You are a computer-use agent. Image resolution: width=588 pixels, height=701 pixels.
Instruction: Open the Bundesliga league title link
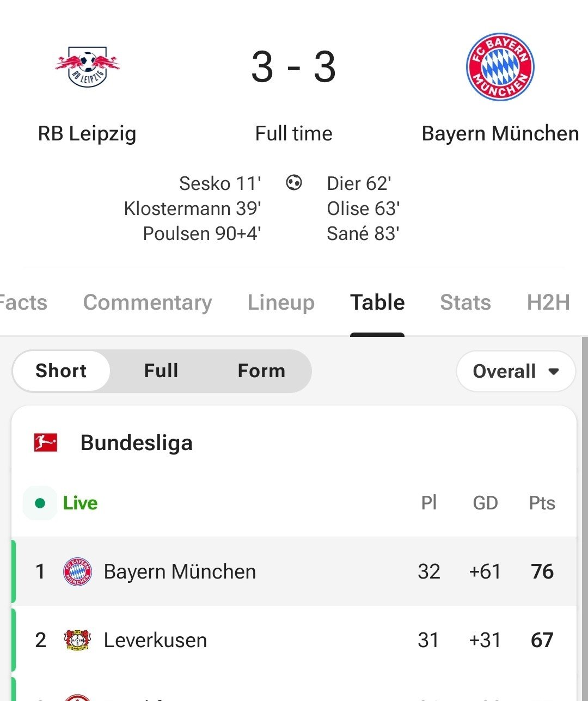click(x=136, y=443)
